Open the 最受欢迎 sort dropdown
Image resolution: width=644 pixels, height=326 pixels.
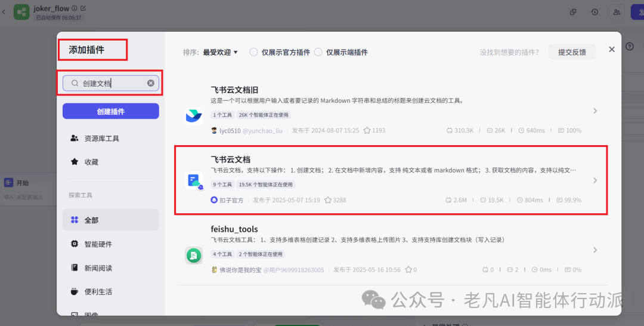tap(221, 52)
